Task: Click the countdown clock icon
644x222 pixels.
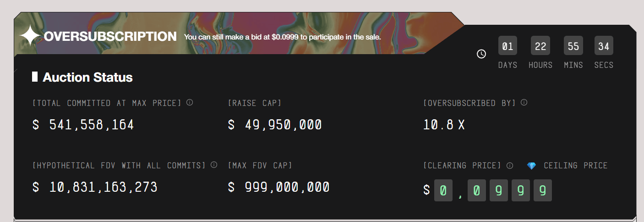Action: click(481, 54)
